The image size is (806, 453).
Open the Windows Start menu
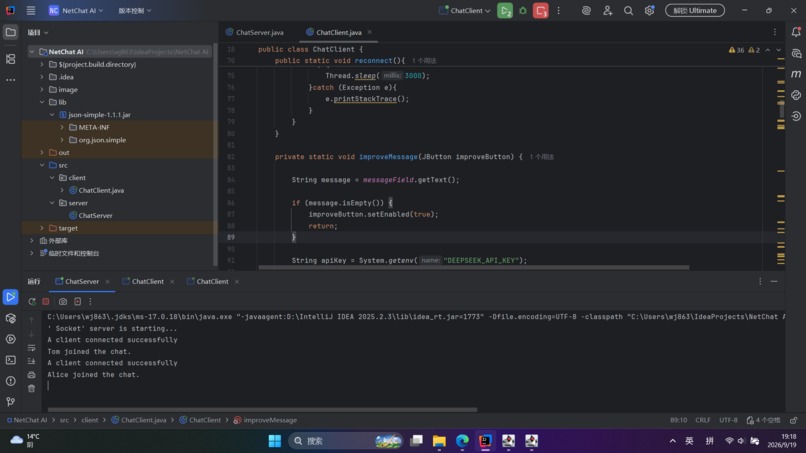click(275, 441)
